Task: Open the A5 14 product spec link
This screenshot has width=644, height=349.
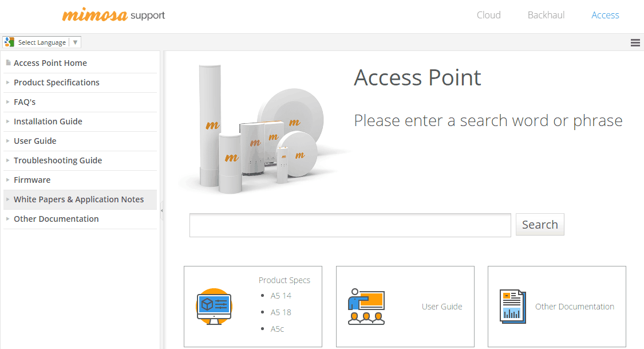Action: pos(281,296)
